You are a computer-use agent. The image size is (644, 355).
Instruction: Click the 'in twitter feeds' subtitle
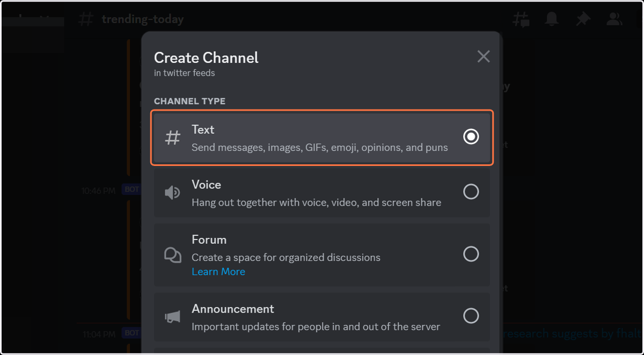pyautogui.click(x=185, y=73)
